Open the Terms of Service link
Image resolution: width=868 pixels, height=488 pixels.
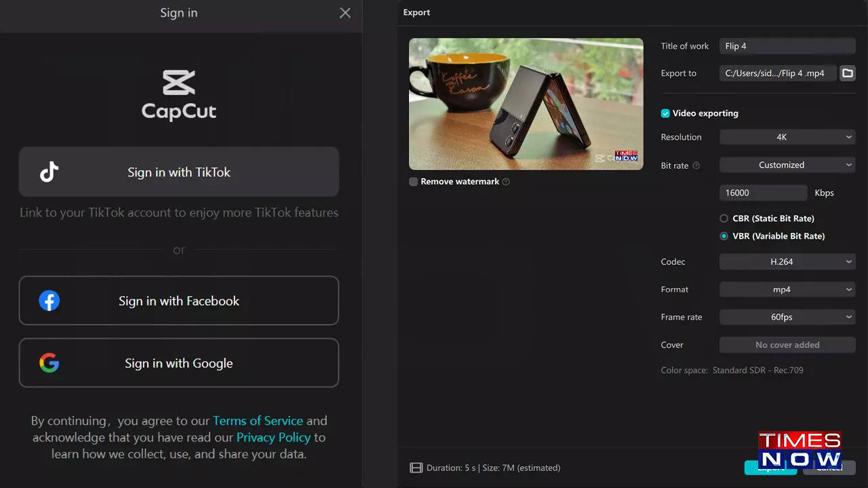pyautogui.click(x=258, y=421)
